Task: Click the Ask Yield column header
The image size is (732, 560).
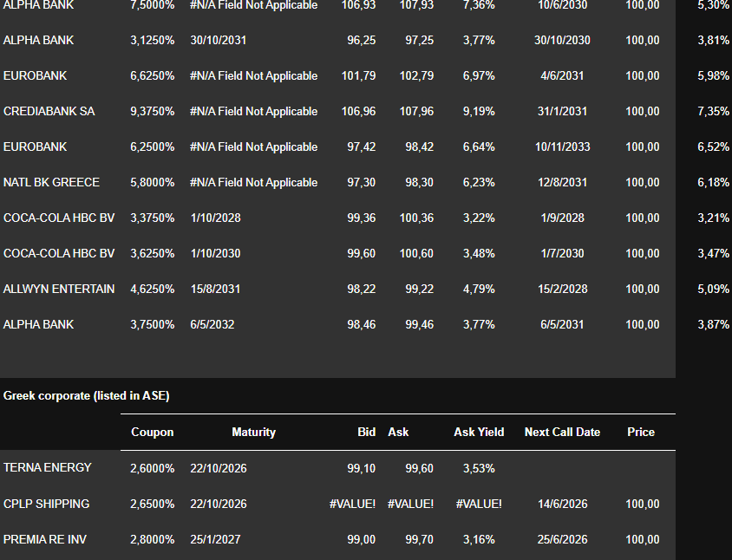Action: [479, 432]
